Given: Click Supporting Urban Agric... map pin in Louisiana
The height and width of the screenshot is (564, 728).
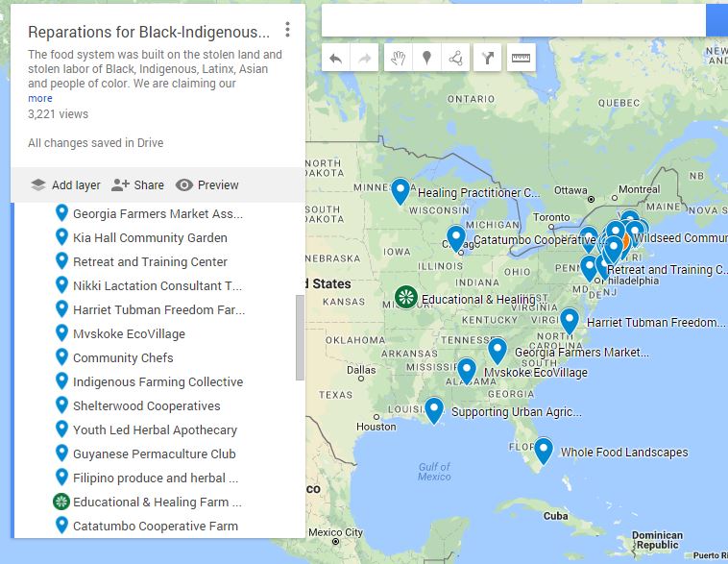Looking at the screenshot, I should pyautogui.click(x=434, y=409).
